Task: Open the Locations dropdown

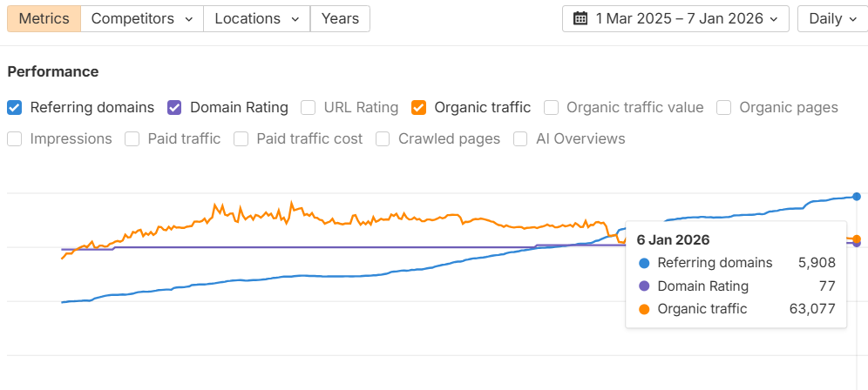Action: (257, 18)
